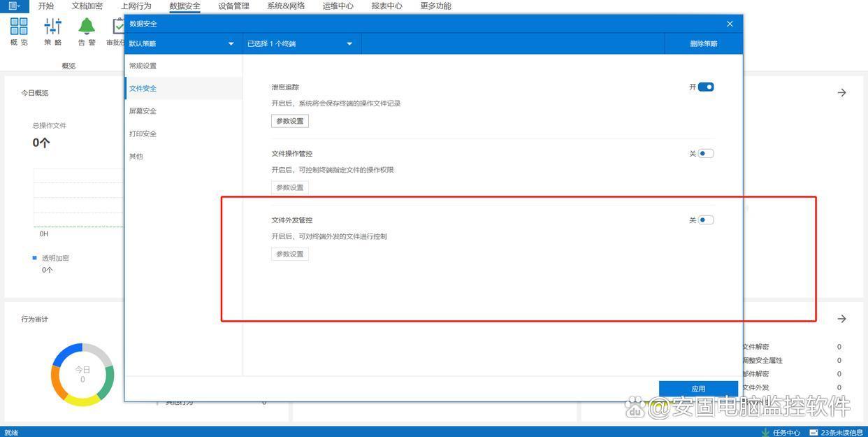Close the 数据安全 dialog
The width and height of the screenshot is (868, 437).
tap(730, 24)
